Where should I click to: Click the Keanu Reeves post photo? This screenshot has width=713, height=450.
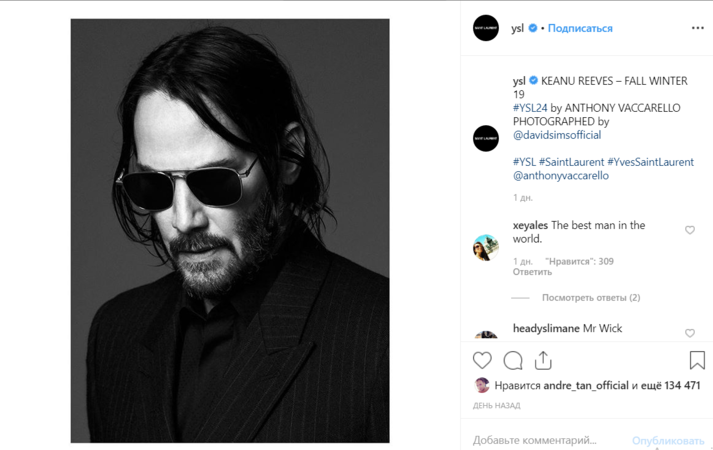229,230
